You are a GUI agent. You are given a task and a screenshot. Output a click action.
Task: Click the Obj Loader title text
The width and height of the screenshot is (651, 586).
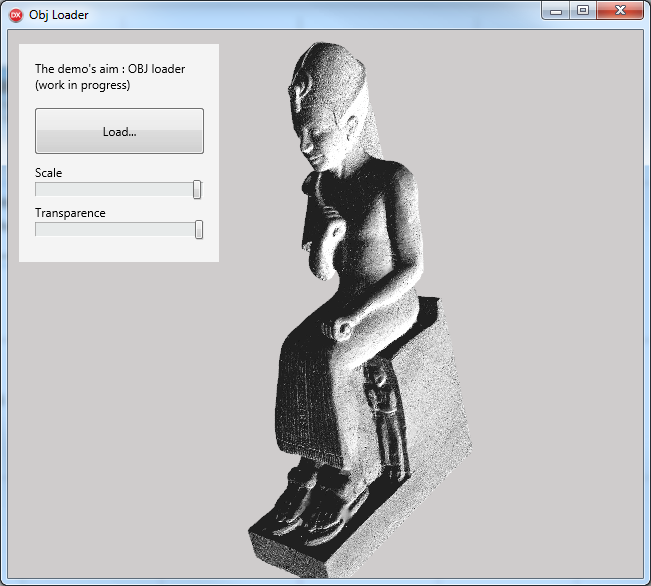point(59,15)
